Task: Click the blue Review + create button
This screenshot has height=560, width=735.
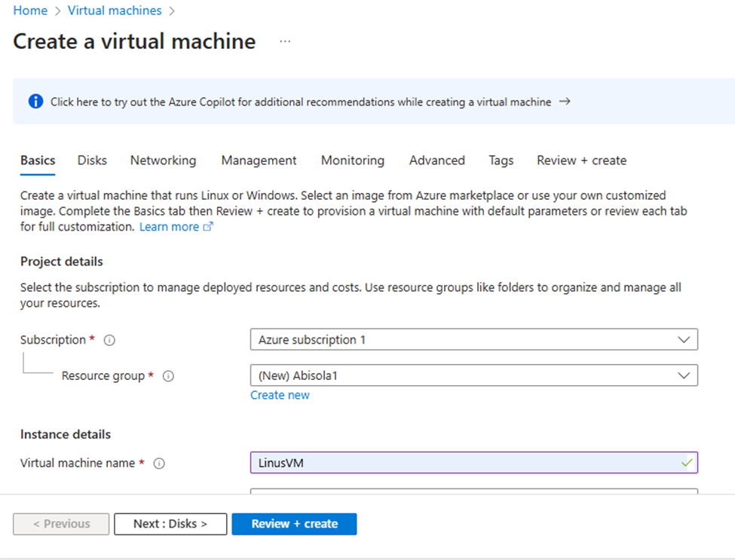Action: click(x=294, y=524)
